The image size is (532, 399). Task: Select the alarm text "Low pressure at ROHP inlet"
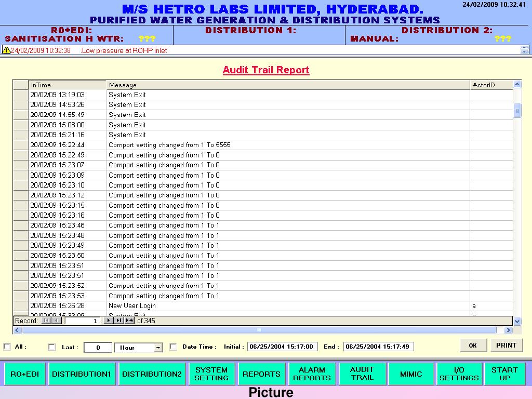pos(124,50)
